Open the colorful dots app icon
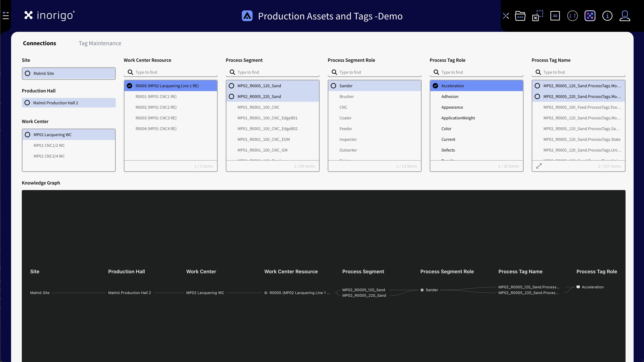Image resolution: width=644 pixels, height=362 pixels. coord(590,16)
